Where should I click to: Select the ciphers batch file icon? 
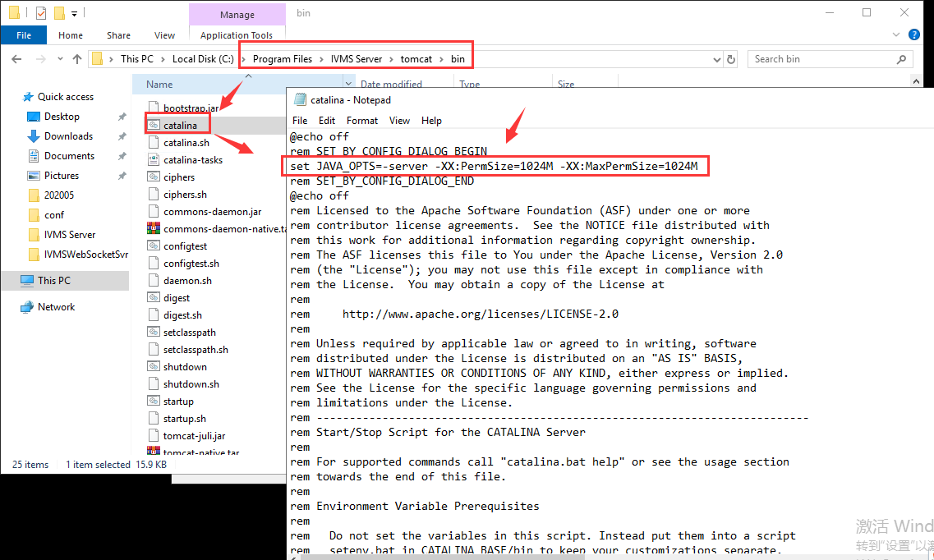154,177
